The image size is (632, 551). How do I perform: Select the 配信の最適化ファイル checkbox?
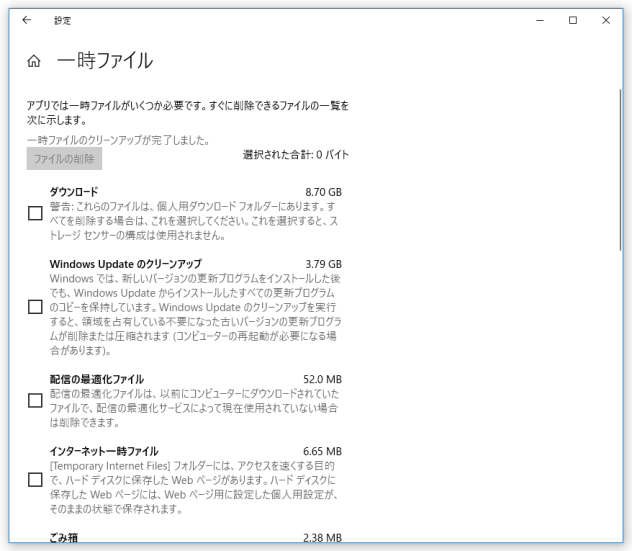coord(35,401)
